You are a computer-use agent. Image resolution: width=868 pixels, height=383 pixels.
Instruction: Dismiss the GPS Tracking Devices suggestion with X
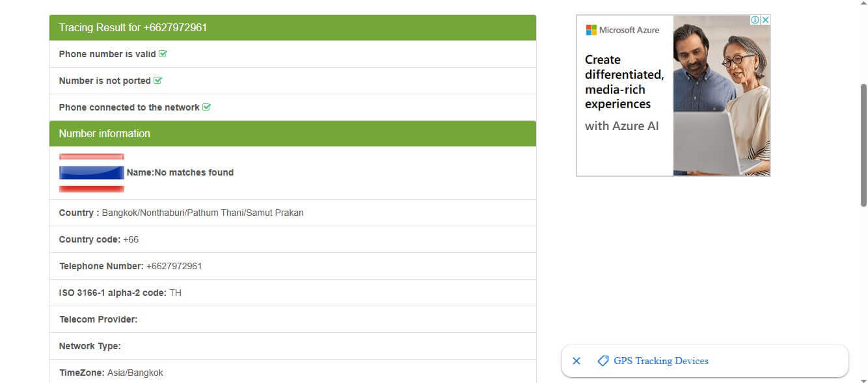(x=576, y=361)
